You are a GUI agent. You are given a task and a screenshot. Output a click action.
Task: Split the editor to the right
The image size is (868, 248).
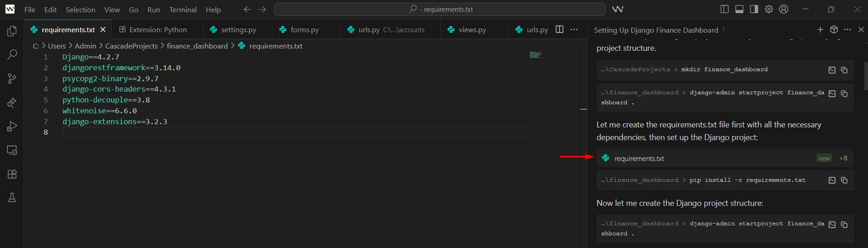[x=560, y=29]
